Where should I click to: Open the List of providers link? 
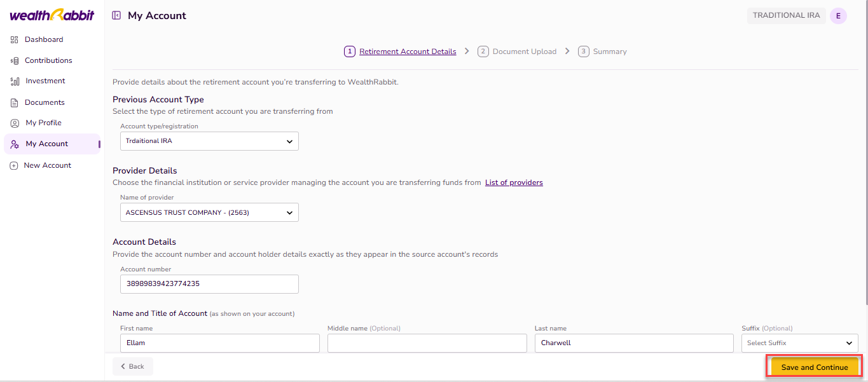514,182
